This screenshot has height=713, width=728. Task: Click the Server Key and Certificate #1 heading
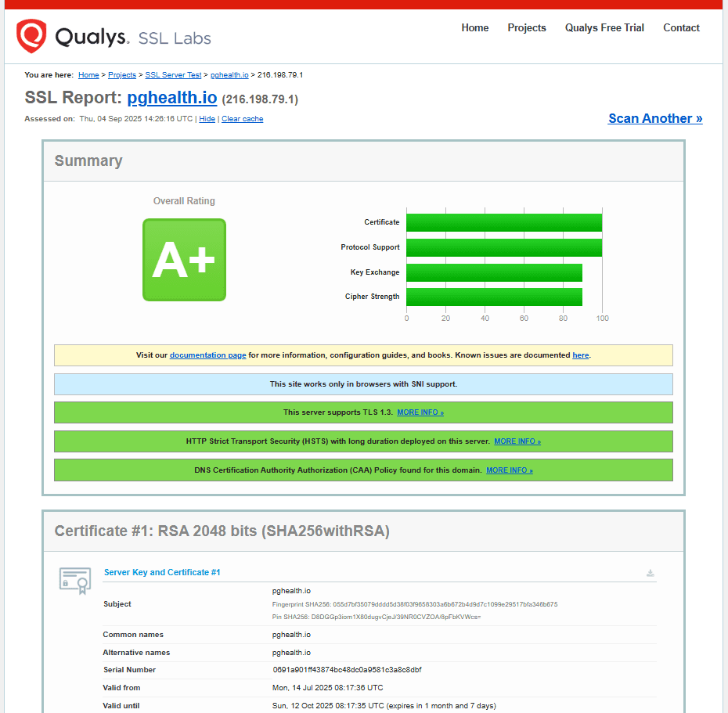[162, 572]
